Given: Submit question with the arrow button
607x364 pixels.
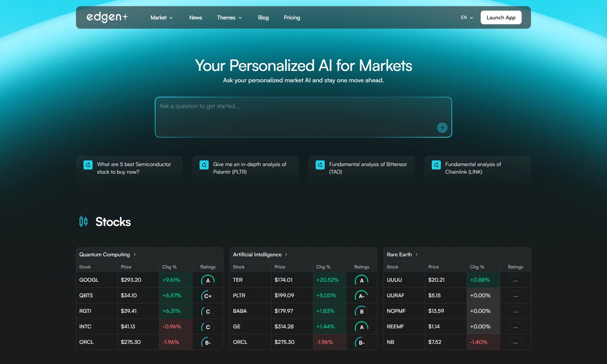Looking at the screenshot, I should point(442,128).
